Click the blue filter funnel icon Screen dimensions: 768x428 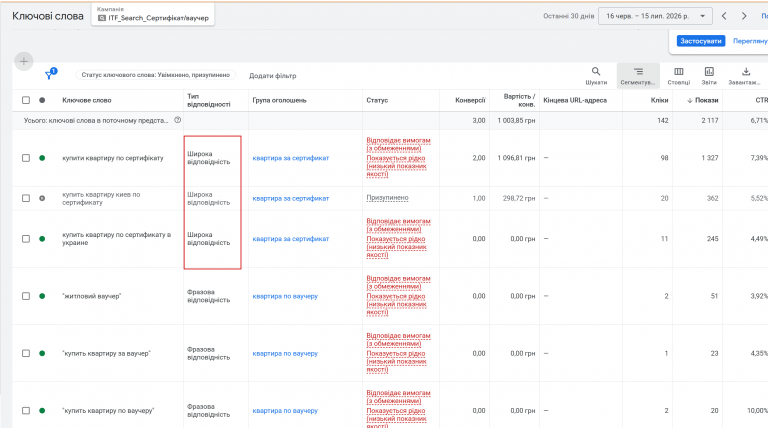tap(49, 74)
